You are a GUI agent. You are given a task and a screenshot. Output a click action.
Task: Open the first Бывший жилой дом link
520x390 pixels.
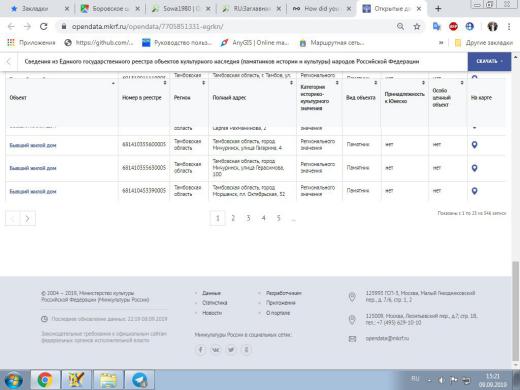pos(33,145)
